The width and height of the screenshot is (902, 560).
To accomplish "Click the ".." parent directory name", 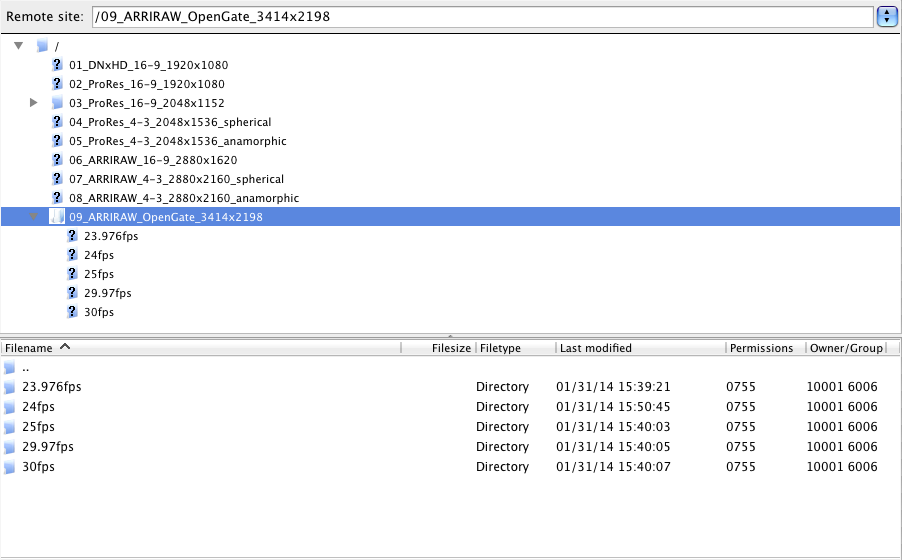I will (x=26, y=369).
